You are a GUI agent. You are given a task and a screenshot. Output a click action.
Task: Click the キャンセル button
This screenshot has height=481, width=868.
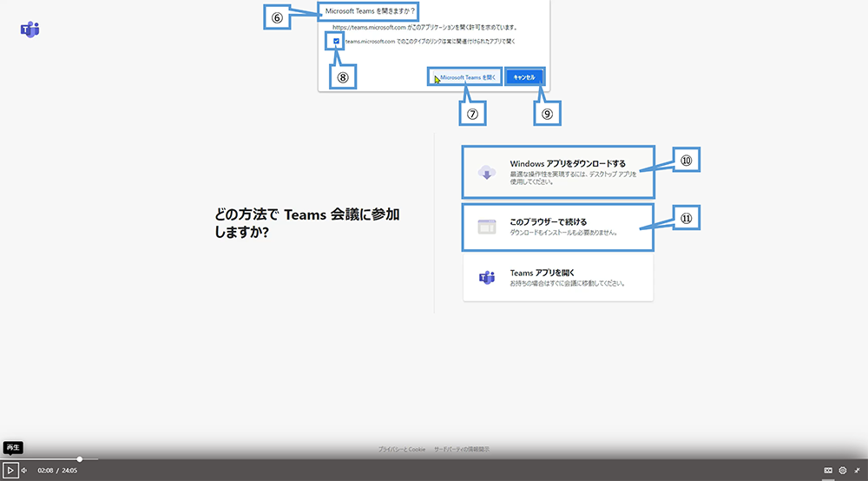(x=524, y=77)
